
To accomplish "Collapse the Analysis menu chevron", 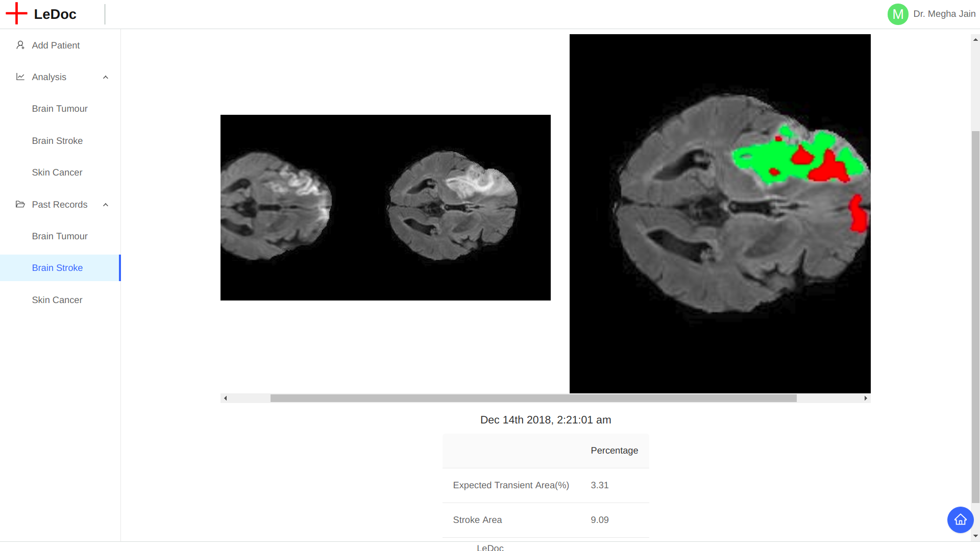I will click(x=106, y=77).
